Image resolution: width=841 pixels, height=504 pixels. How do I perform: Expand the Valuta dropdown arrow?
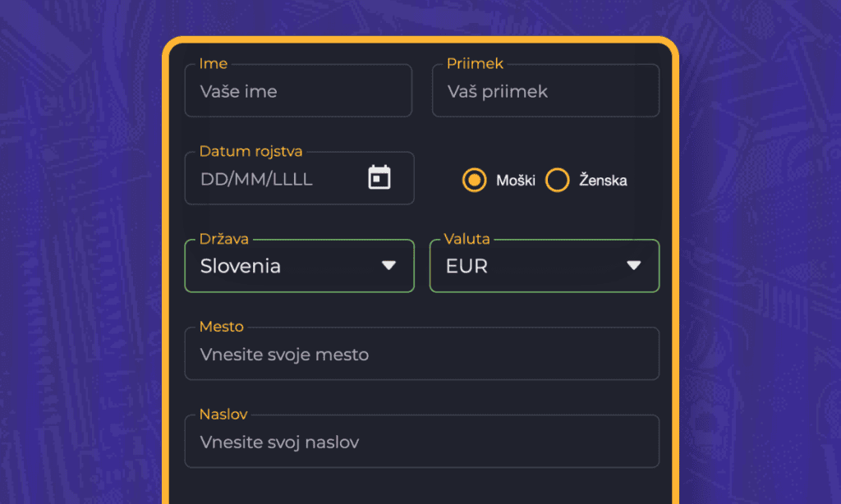[633, 265]
